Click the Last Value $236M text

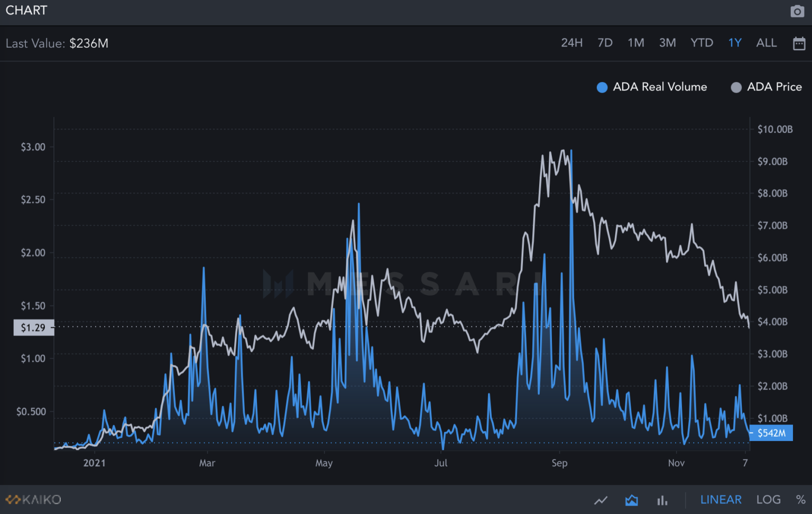click(57, 43)
